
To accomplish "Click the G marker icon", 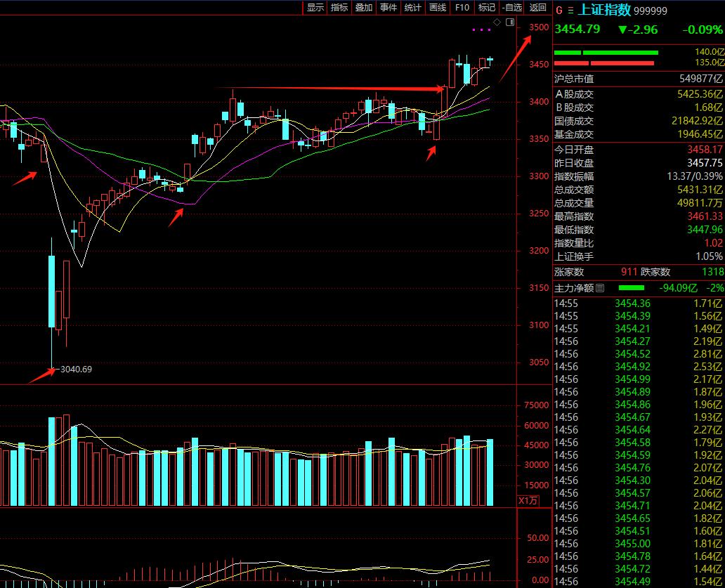I will [x=559, y=10].
